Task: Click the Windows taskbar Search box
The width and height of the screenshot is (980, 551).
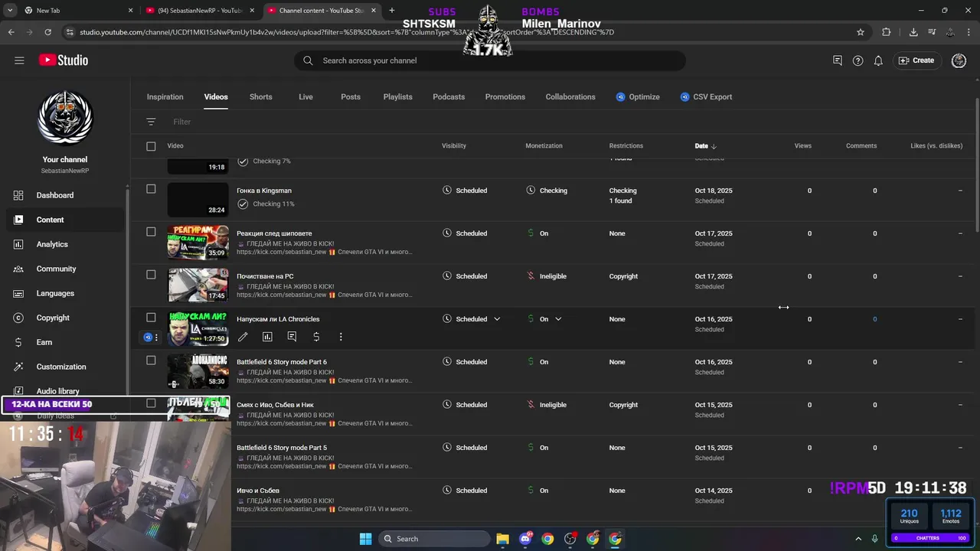Action: tap(435, 539)
